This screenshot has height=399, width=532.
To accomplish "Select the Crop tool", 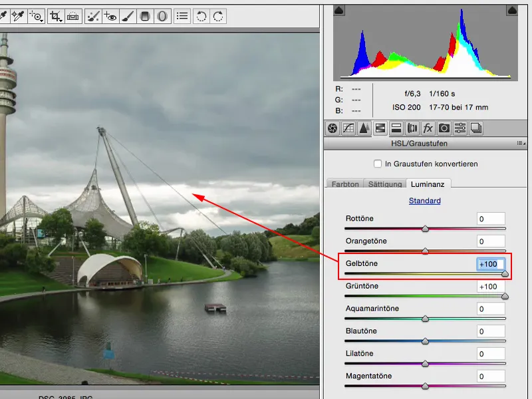I will [x=56, y=16].
